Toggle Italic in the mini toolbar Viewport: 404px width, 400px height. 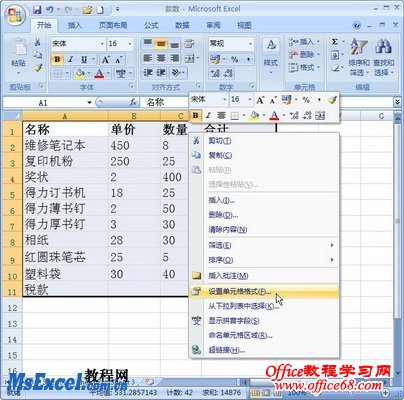click(x=208, y=116)
